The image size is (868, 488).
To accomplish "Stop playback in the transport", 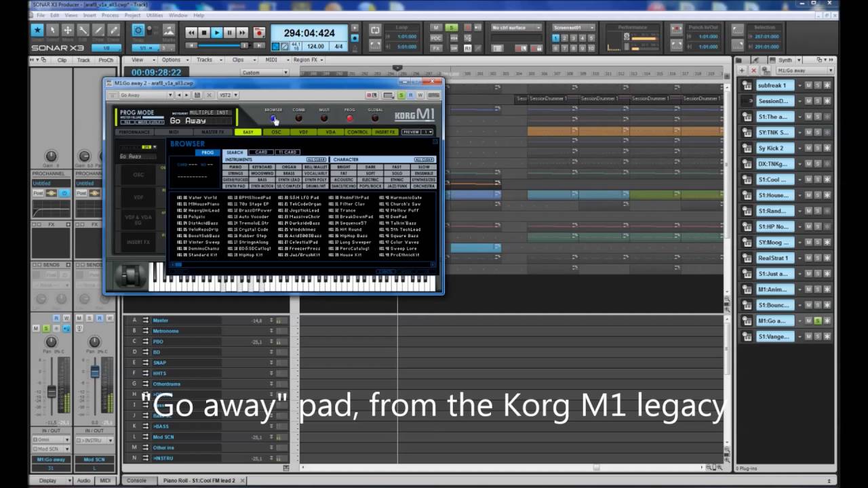I will click(x=204, y=32).
